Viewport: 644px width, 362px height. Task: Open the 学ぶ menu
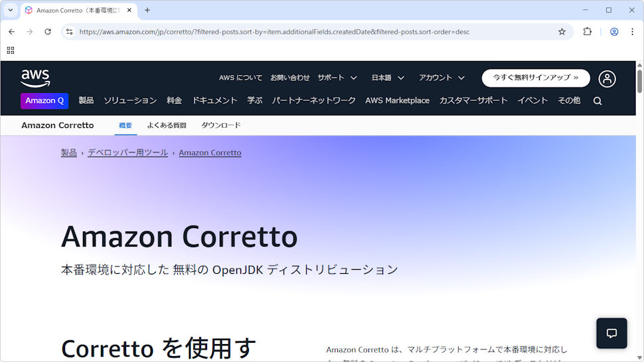pos(255,100)
